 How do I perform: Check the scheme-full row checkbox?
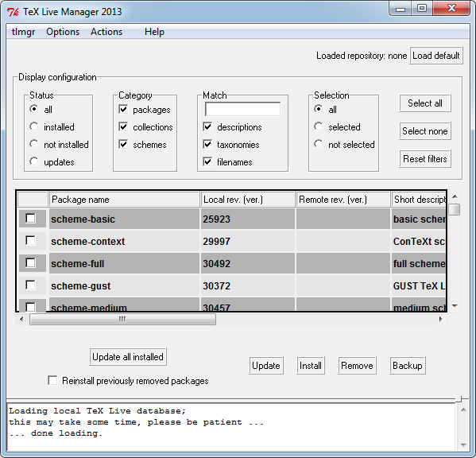click(30, 262)
